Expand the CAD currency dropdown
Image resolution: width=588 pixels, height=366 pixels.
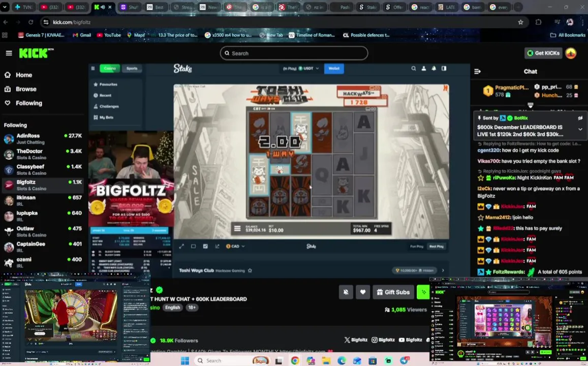click(235, 247)
